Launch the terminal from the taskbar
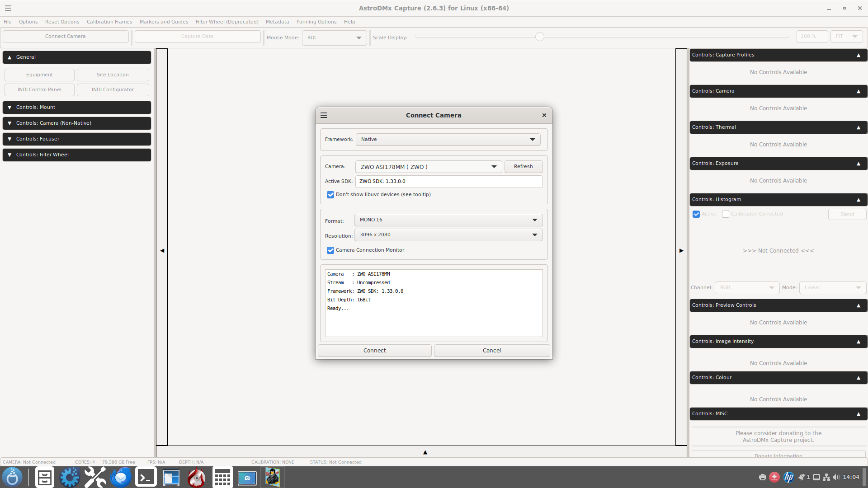 click(x=146, y=478)
